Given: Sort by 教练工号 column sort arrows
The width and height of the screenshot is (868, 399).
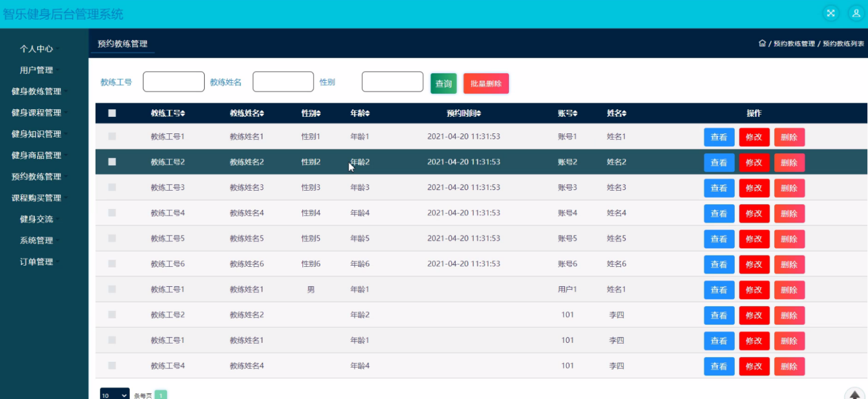Looking at the screenshot, I should [183, 113].
